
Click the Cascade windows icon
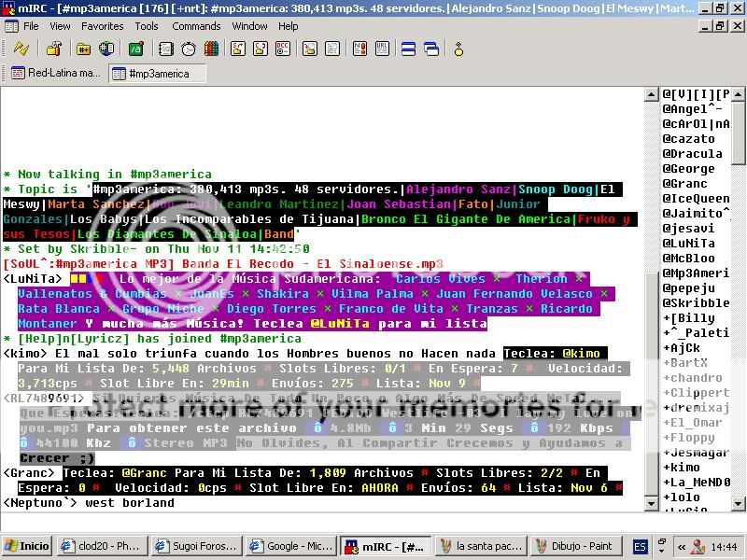[431, 49]
